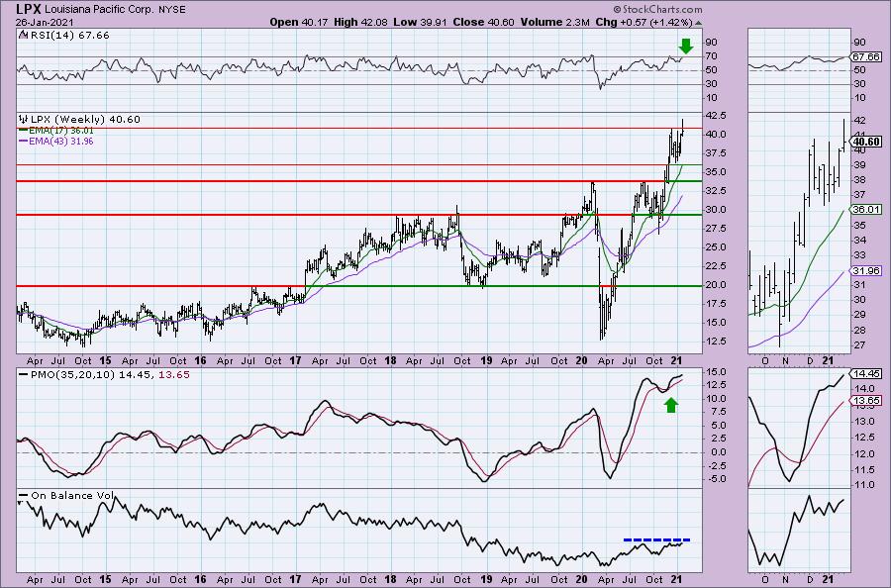Click the -5.0 label on the PMO axis
891x588 pixels.
pos(716,479)
